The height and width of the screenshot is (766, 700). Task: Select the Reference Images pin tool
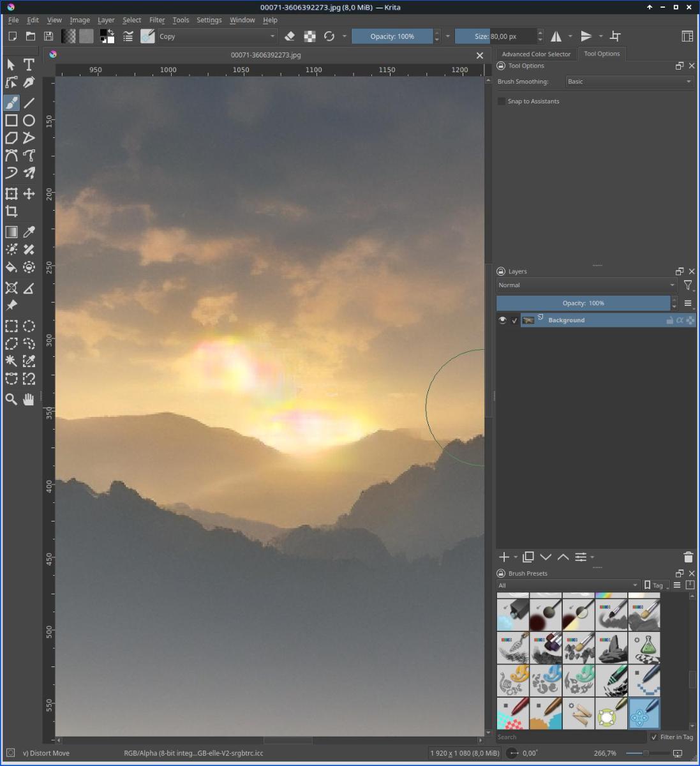coord(11,306)
